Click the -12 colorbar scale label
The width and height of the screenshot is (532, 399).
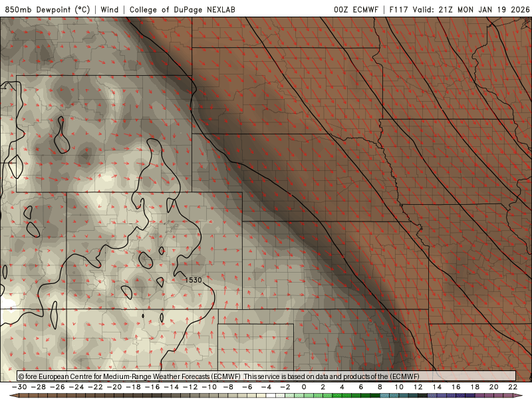pos(190,387)
